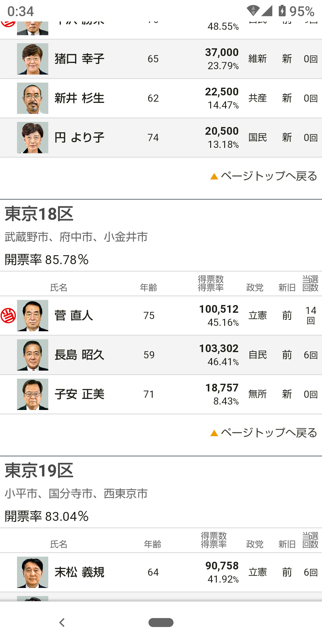Select candidate name 子安 正美
Viewport: 322px width, 644px height.
point(79,394)
